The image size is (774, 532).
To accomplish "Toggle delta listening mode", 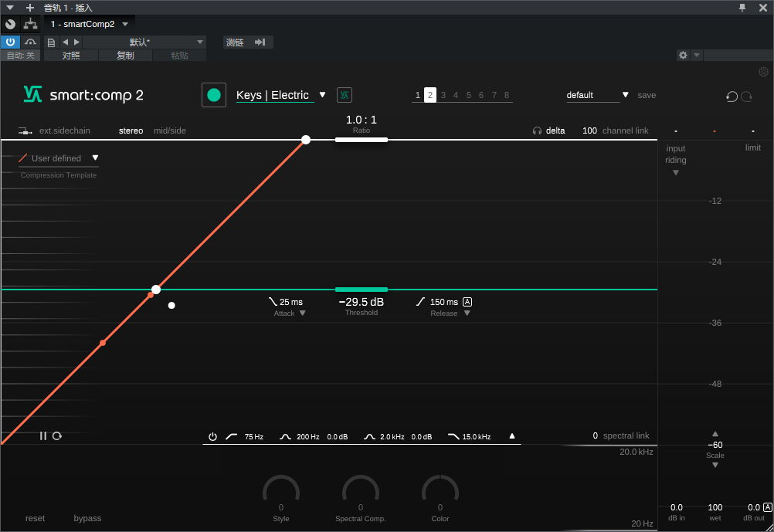I will (555, 130).
